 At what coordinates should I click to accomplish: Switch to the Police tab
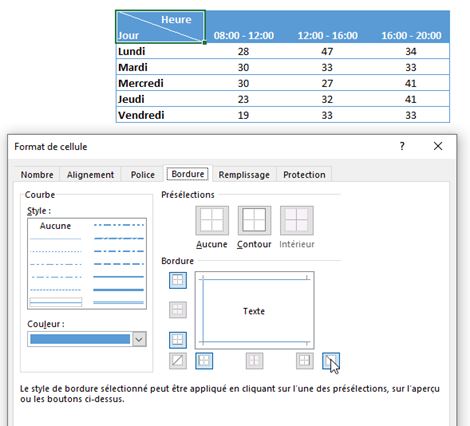(143, 175)
